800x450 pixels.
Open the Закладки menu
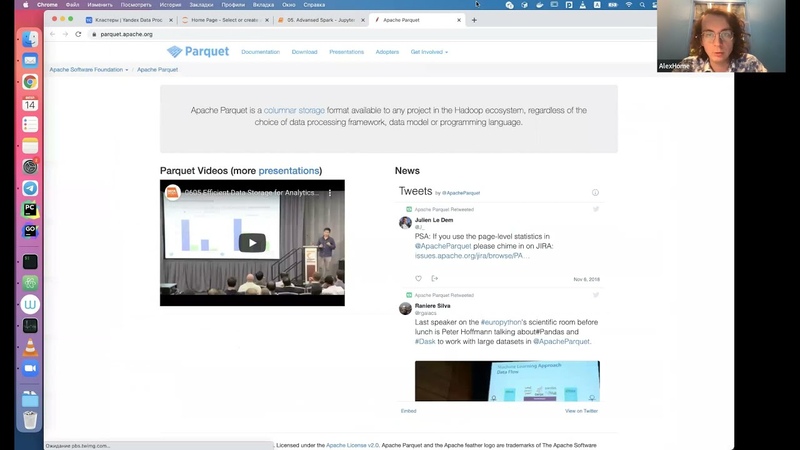click(201, 5)
